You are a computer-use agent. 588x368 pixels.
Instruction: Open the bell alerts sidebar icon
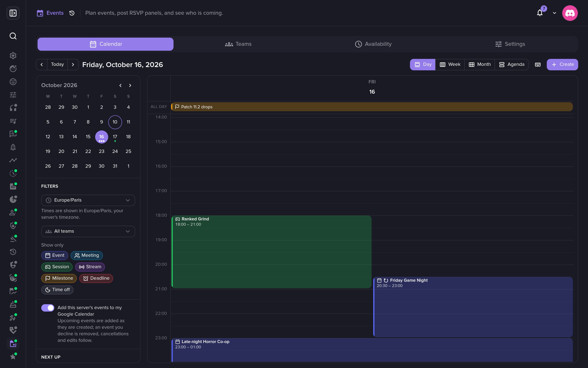tap(13, 147)
